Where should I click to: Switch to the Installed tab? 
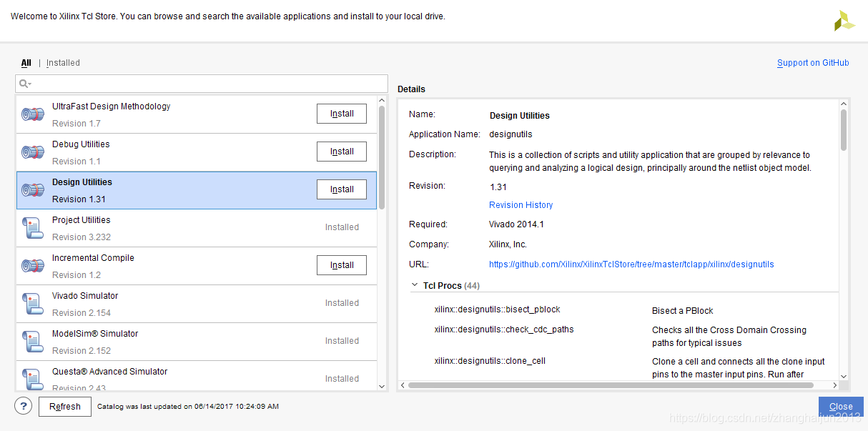63,63
